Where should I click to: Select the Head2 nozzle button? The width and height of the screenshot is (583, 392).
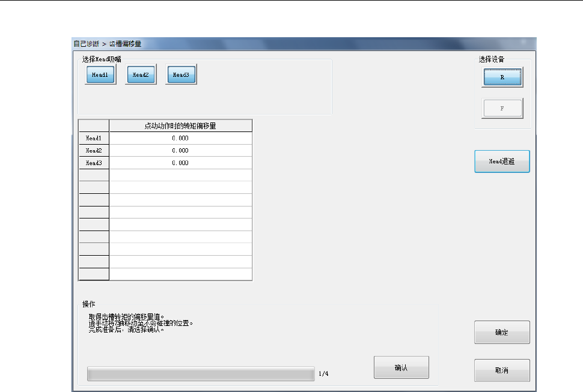point(141,74)
